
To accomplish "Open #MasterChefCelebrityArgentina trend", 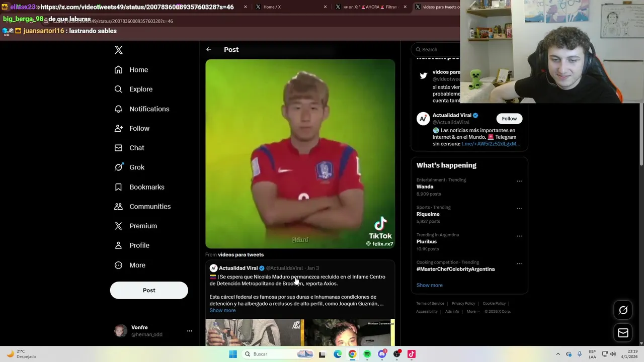I will tap(455, 269).
